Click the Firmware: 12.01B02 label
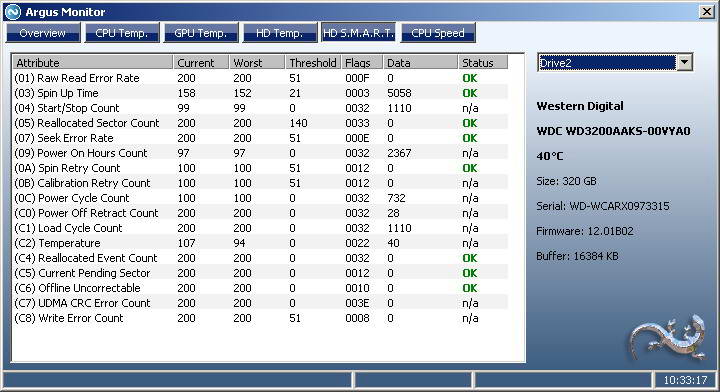 click(x=585, y=231)
